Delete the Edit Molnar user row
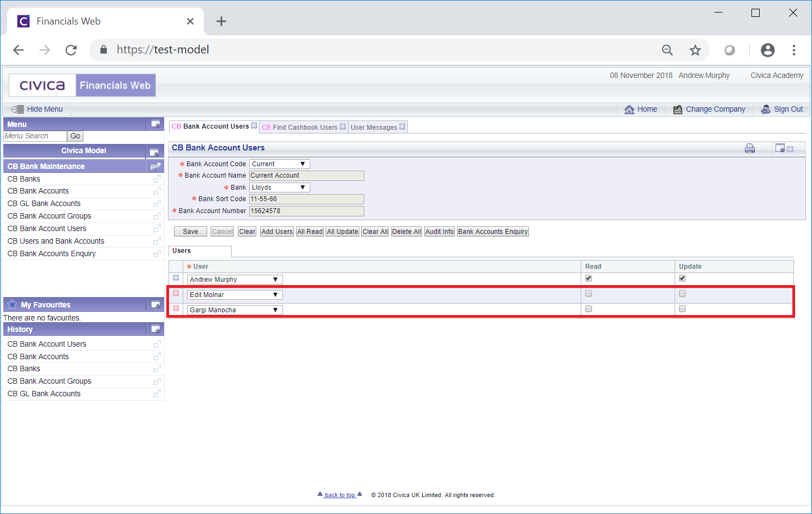Viewport: 812px width, 514px height. tap(176, 293)
